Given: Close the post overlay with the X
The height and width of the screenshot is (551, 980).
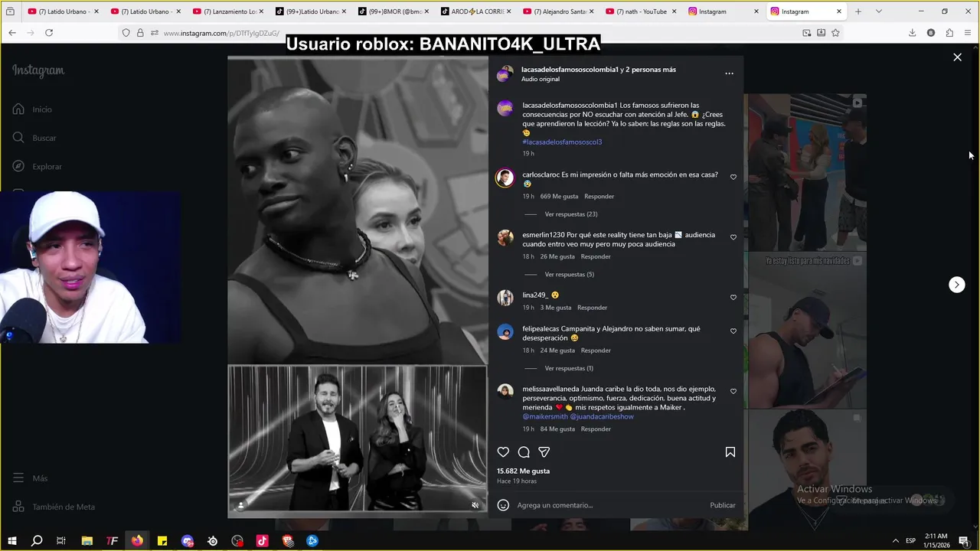Looking at the screenshot, I should click(957, 57).
